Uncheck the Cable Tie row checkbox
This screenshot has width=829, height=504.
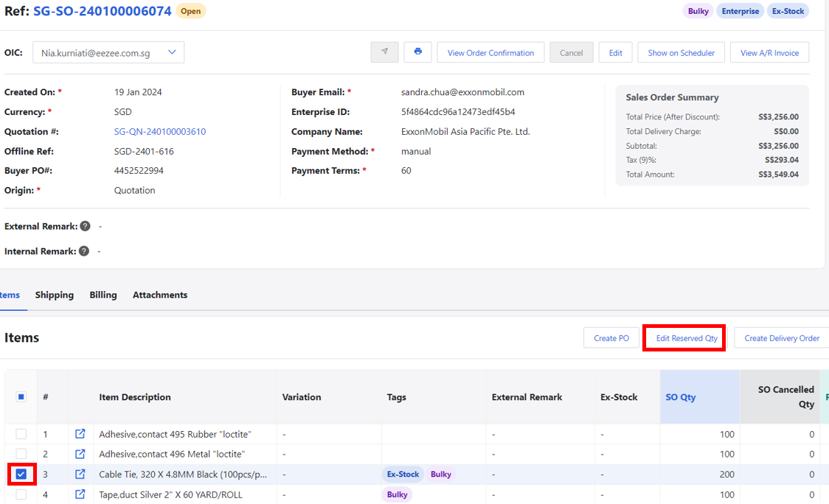(21, 474)
